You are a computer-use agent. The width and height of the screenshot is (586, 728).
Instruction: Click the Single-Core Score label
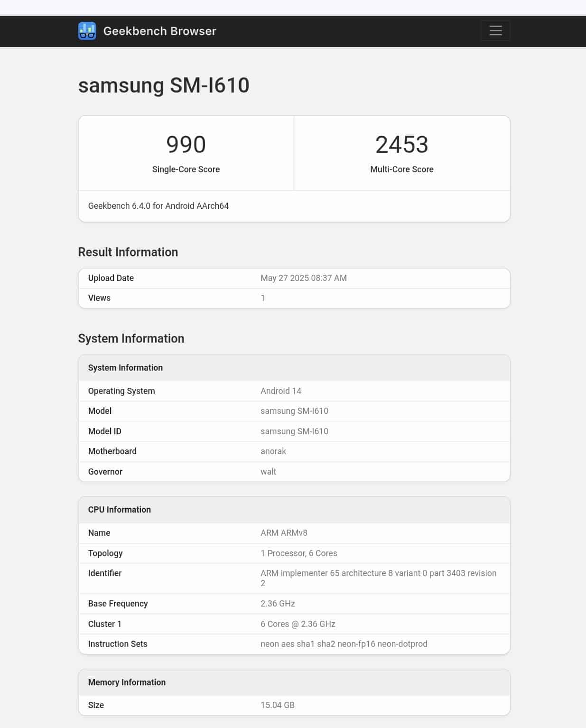(x=186, y=169)
